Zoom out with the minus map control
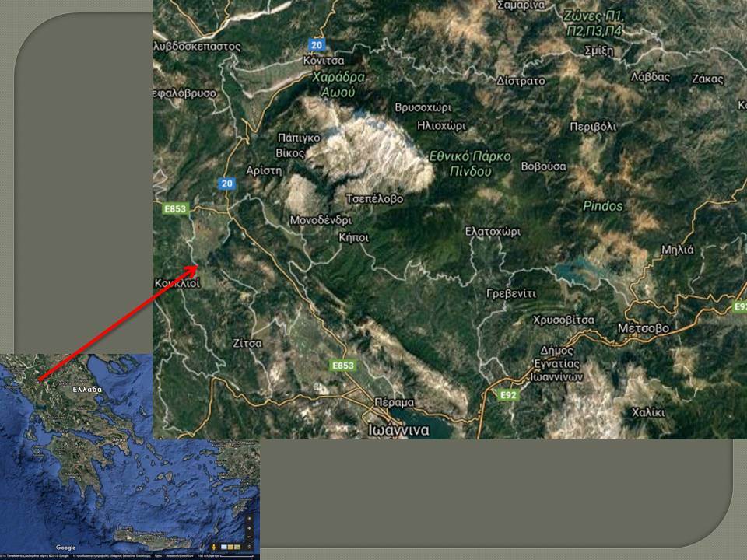Image resolution: width=747 pixels, height=560 pixels. pyautogui.click(x=249, y=537)
